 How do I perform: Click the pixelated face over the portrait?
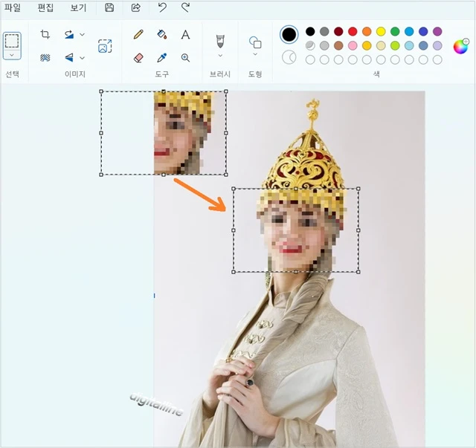(296, 230)
